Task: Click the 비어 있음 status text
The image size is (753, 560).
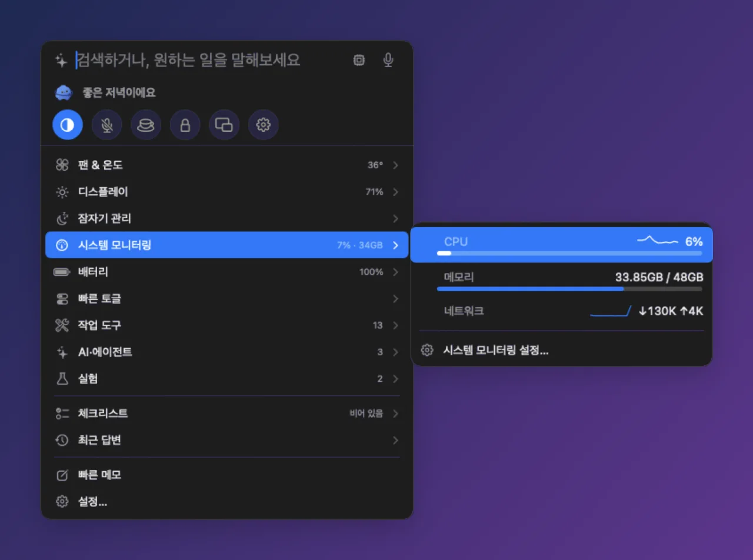Action: [x=366, y=414]
